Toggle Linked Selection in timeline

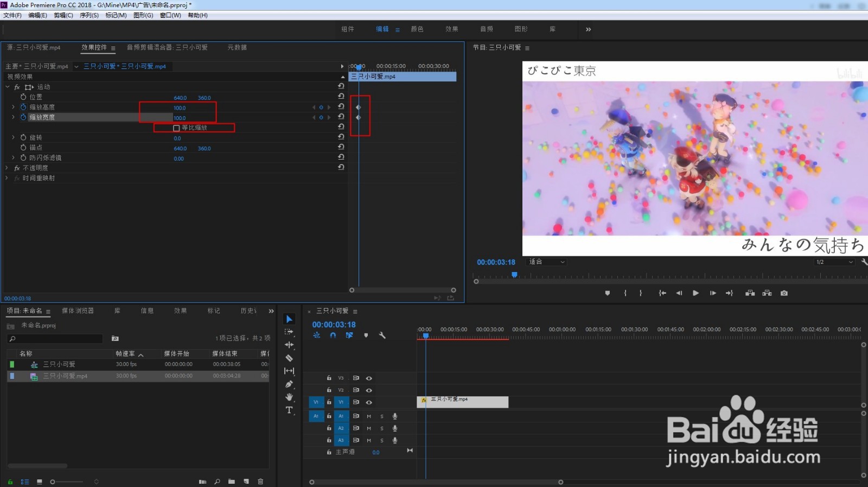pyautogui.click(x=349, y=336)
